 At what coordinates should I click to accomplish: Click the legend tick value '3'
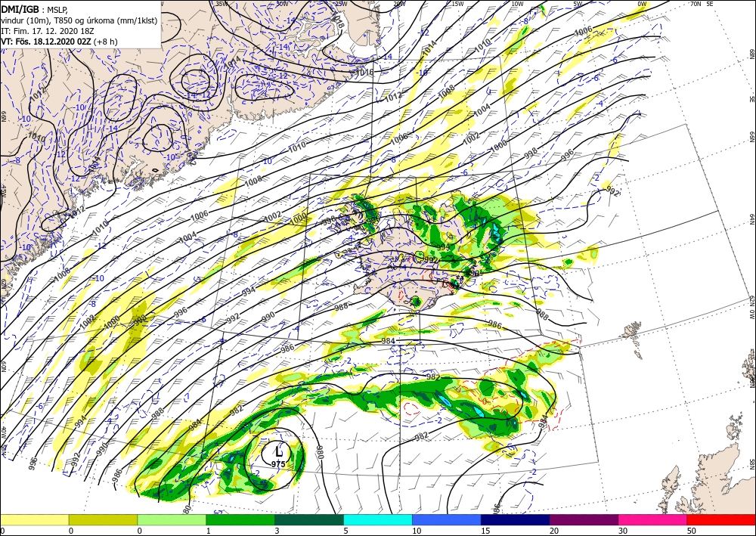pos(277,531)
